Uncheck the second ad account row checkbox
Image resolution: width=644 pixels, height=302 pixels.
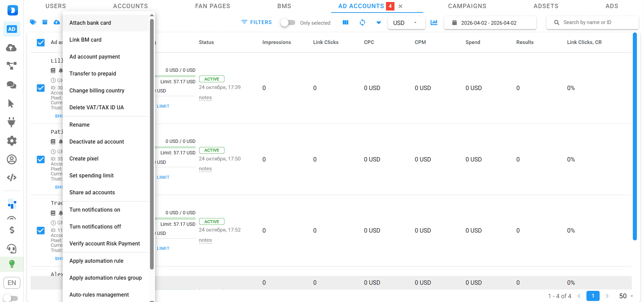click(41, 159)
